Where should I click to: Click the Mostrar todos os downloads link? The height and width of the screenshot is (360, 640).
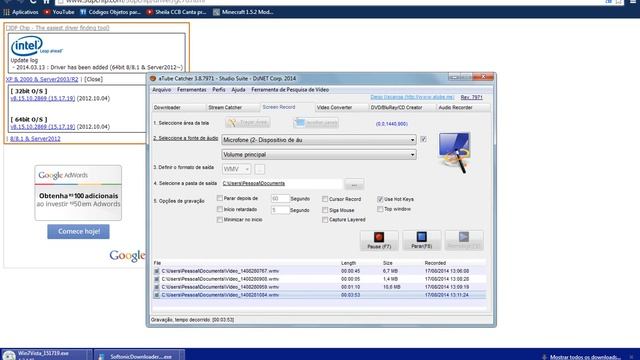(x=585, y=357)
